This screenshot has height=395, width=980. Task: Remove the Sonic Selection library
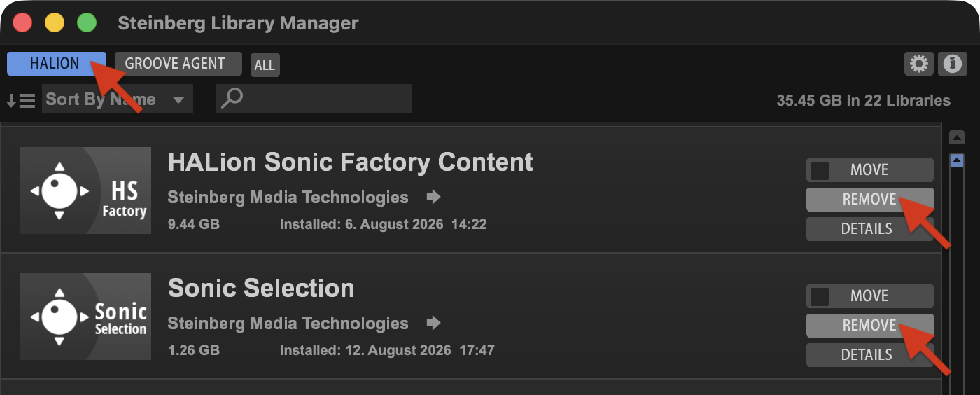pyautogui.click(x=870, y=326)
